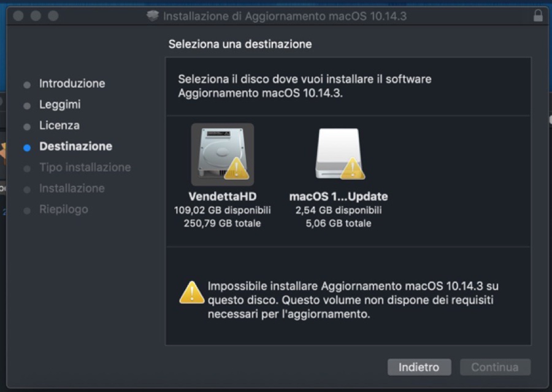Select the VendettaHD hard disk icon
This screenshot has height=392, width=552.
tap(222, 153)
